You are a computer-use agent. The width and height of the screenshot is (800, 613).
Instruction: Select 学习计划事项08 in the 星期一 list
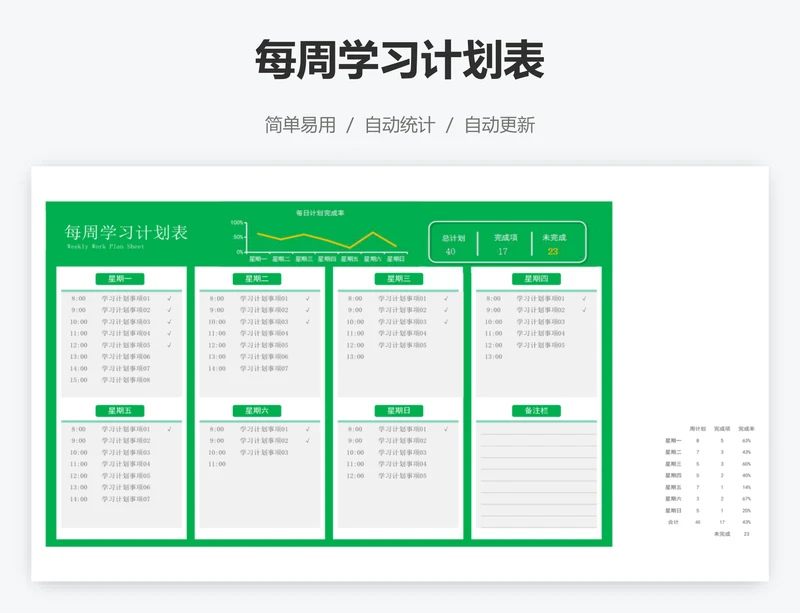pos(126,380)
